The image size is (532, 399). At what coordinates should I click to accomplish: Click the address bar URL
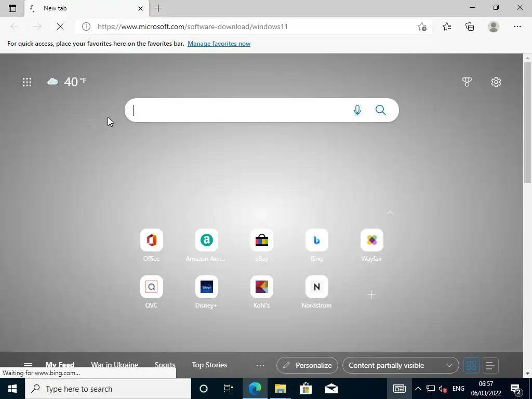192,26
